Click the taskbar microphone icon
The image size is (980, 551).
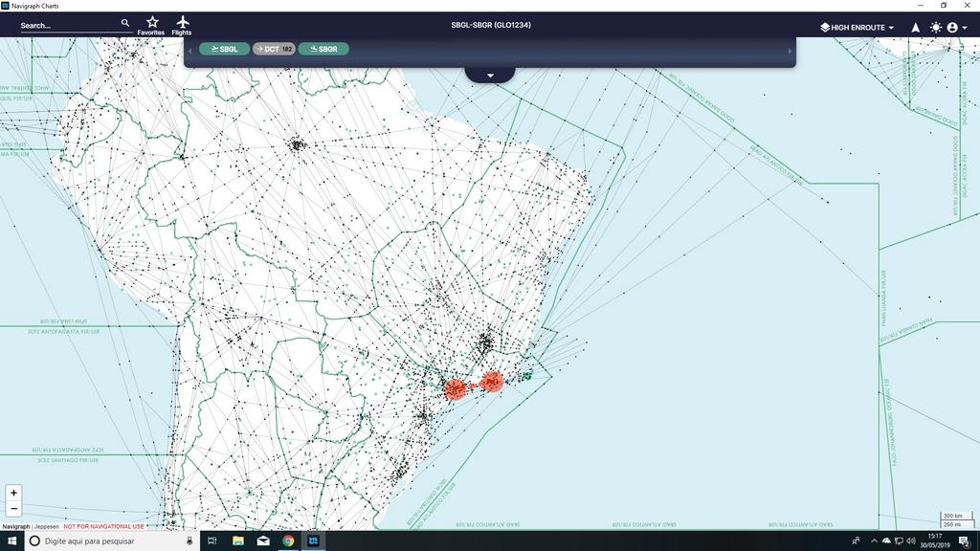tap(189, 541)
